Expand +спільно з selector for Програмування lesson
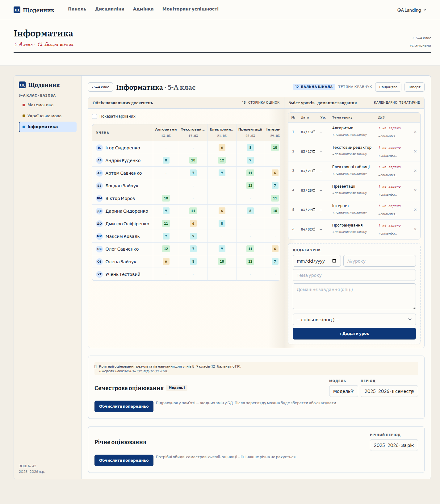 point(388,233)
